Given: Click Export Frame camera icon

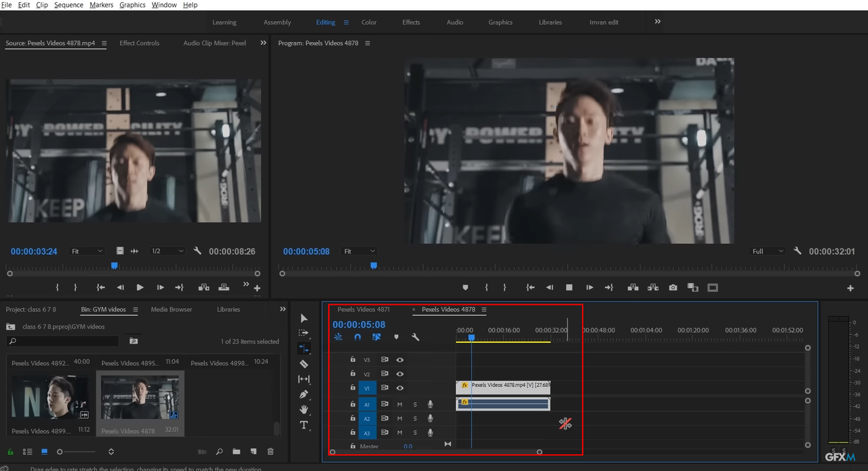Looking at the screenshot, I should [673, 287].
